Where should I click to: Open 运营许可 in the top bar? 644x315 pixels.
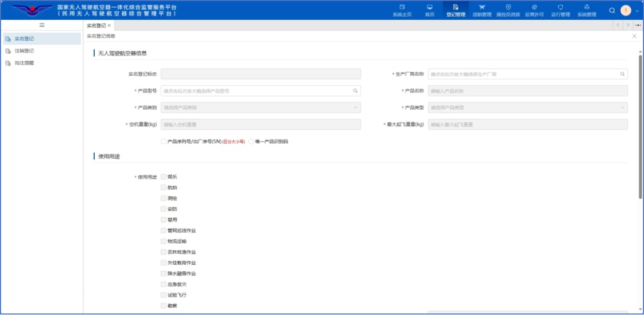coord(534,10)
